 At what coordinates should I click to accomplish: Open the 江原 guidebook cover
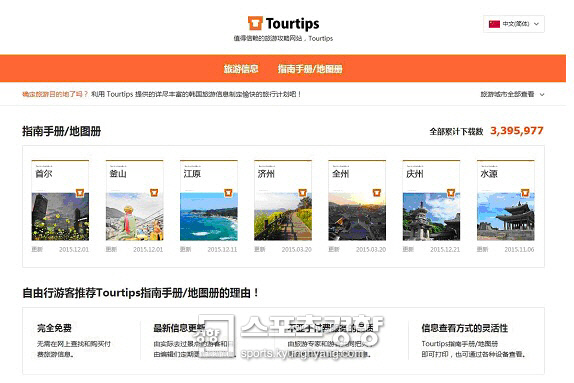(x=209, y=200)
